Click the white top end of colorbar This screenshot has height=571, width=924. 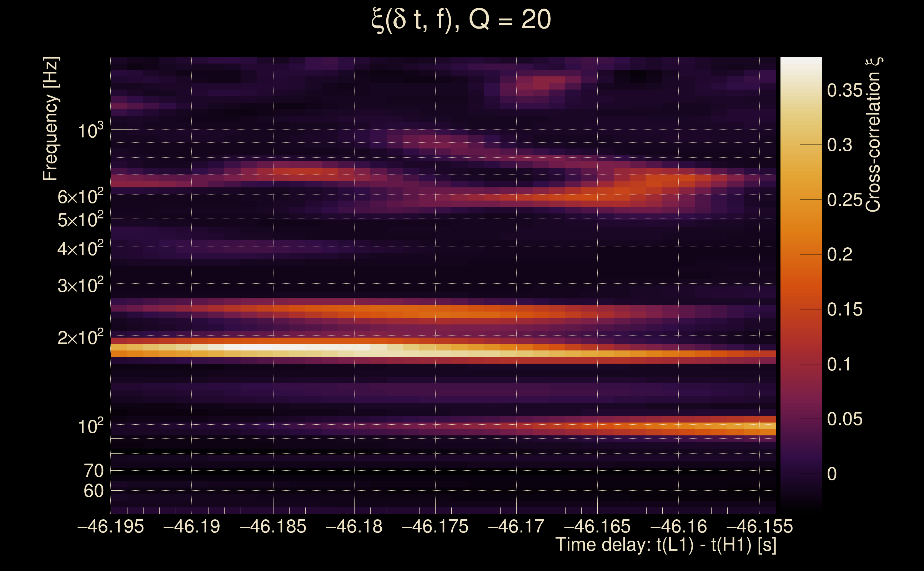[801, 64]
